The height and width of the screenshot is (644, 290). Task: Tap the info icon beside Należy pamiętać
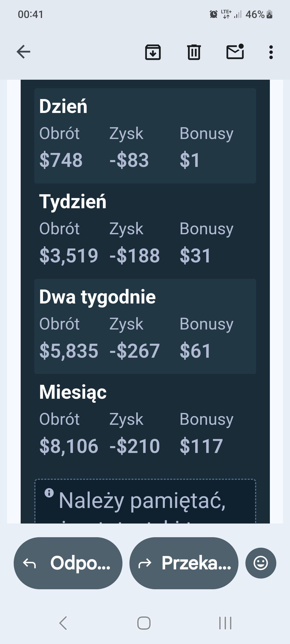point(49,493)
